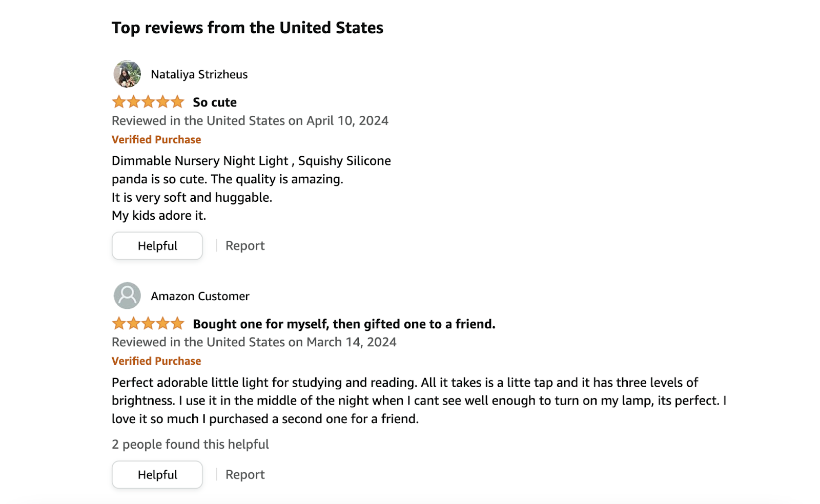Click the five-star rating on the first review
Viewport: 820px width, 504px height.
click(x=148, y=102)
